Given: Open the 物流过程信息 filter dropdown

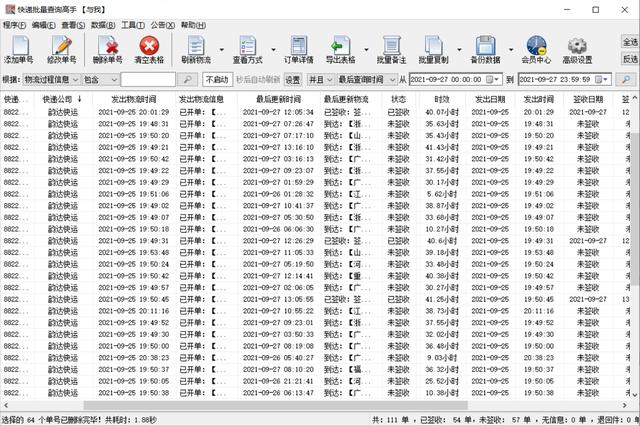Looking at the screenshot, I should click(x=51, y=79).
